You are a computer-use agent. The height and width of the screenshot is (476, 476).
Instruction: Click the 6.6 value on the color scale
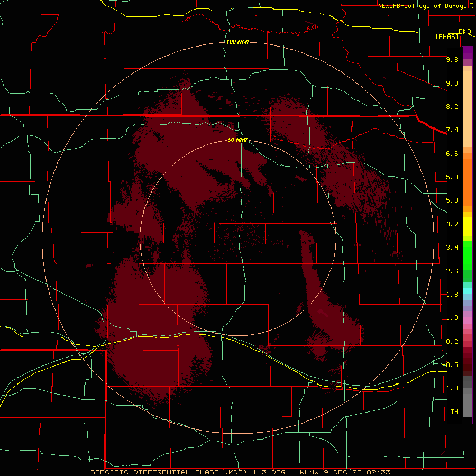452,153
